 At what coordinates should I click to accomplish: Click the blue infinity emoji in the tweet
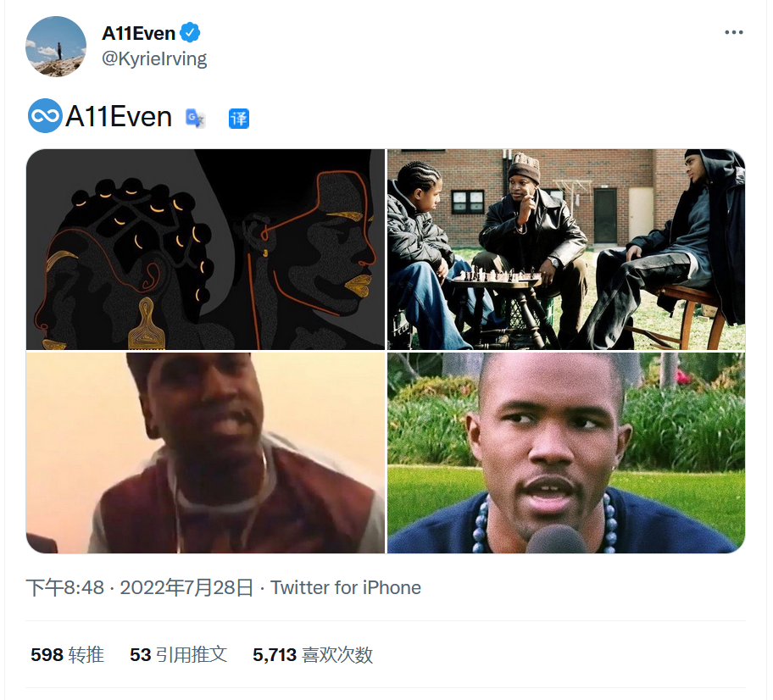45,116
